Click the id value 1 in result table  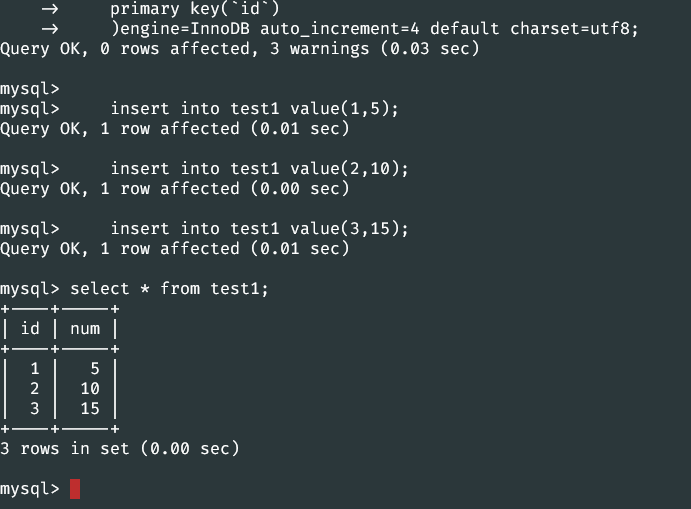click(x=35, y=368)
